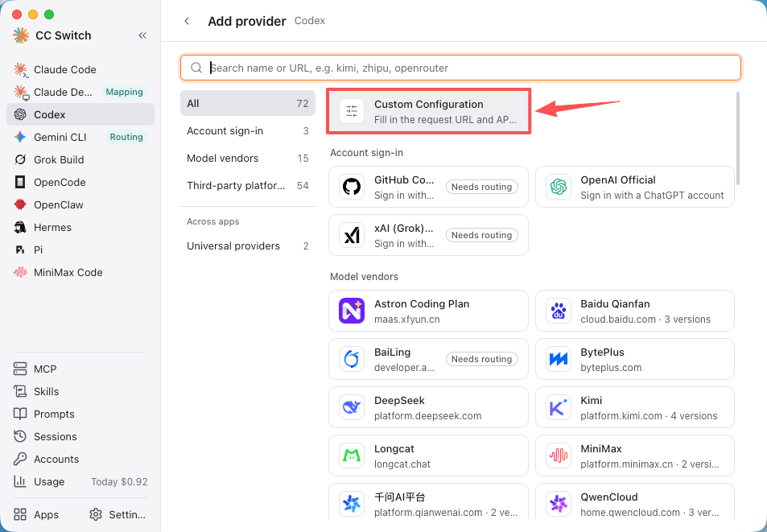Click the Routing badge beside Gemini CLI

click(x=126, y=137)
